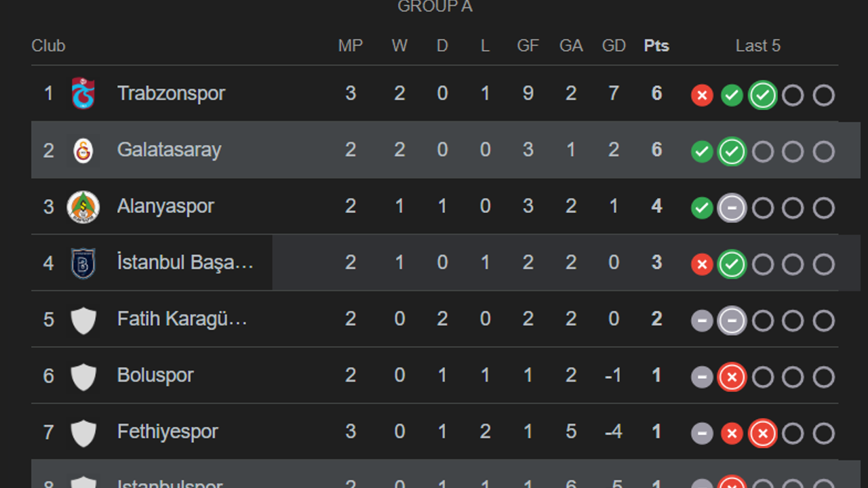Click the Trabzonspor club crest

point(83,94)
